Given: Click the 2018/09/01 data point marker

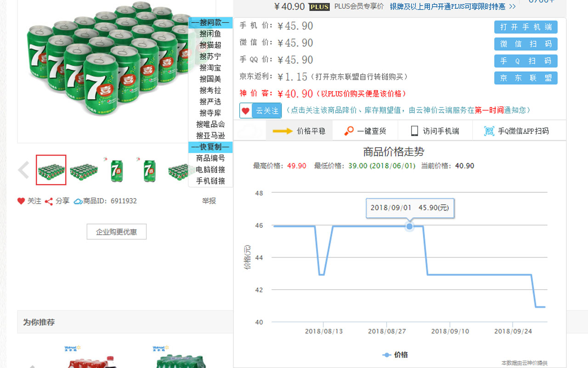Looking at the screenshot, I should coord(409,226).
